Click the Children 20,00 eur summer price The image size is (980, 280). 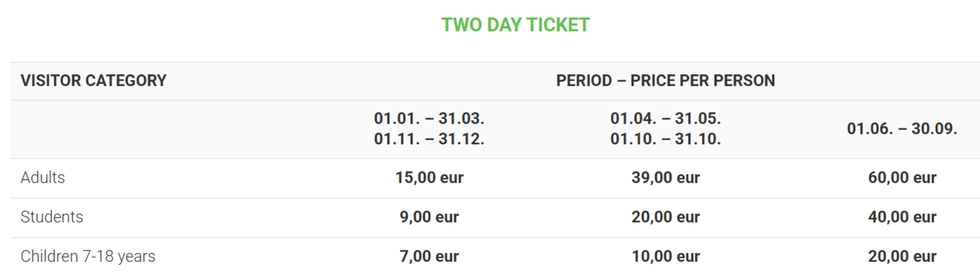902,256
